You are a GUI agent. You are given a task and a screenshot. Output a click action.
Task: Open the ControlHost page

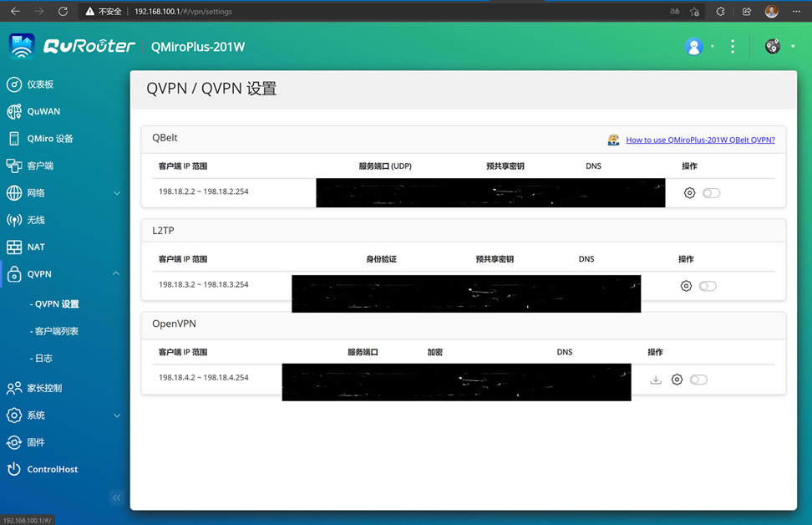[x=53, y=469]
